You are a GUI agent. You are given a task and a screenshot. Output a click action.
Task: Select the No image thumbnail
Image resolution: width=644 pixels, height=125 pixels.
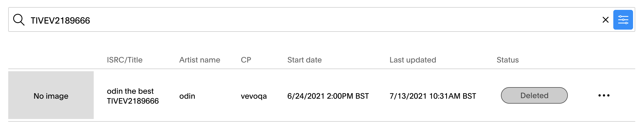51,95
